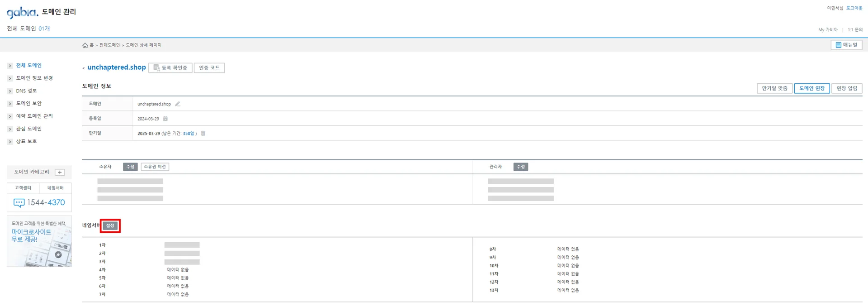
Task: Click the 전체도메인 breadcrumb link
Action: (110, 45)
